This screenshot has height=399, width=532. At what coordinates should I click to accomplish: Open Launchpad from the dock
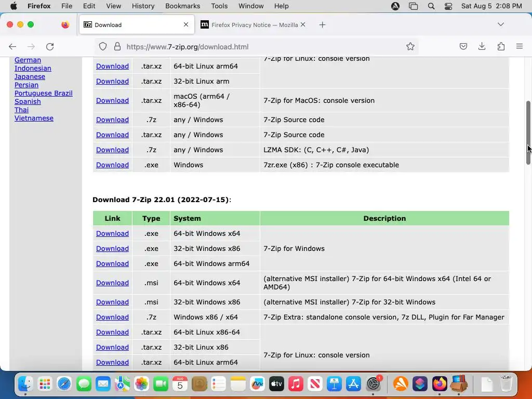click(x=45, y=384)
